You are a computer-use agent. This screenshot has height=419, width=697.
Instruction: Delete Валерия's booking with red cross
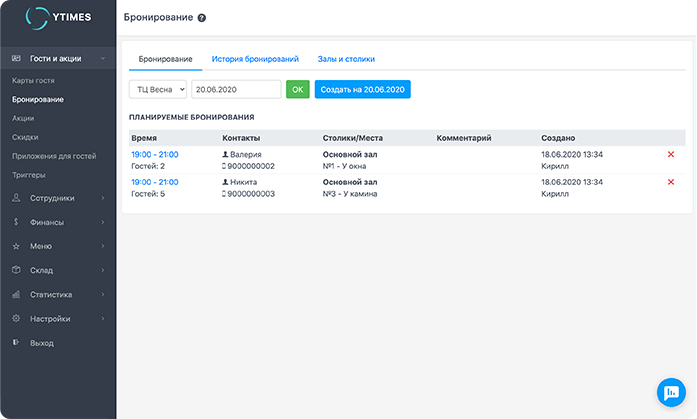670,154
